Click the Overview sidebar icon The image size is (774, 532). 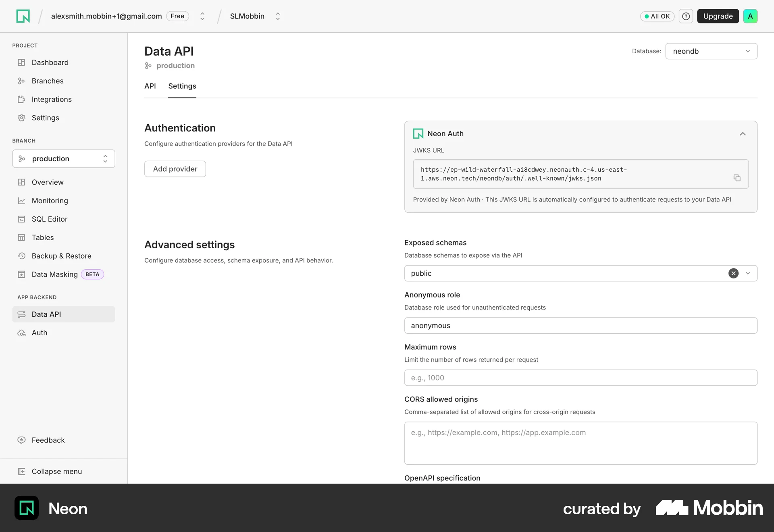[x=21, y=182]
